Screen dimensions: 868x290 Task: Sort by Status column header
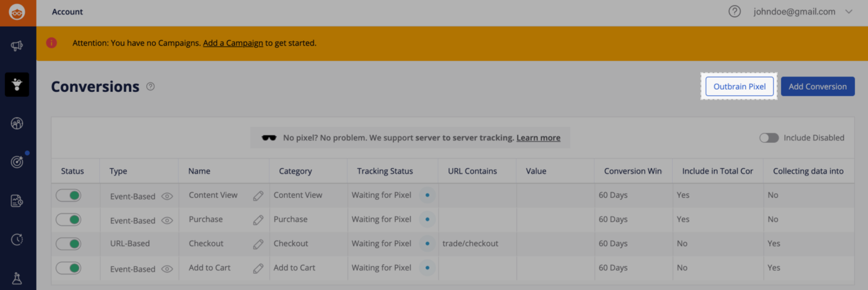pyautogui.click(x=72, y=171)
